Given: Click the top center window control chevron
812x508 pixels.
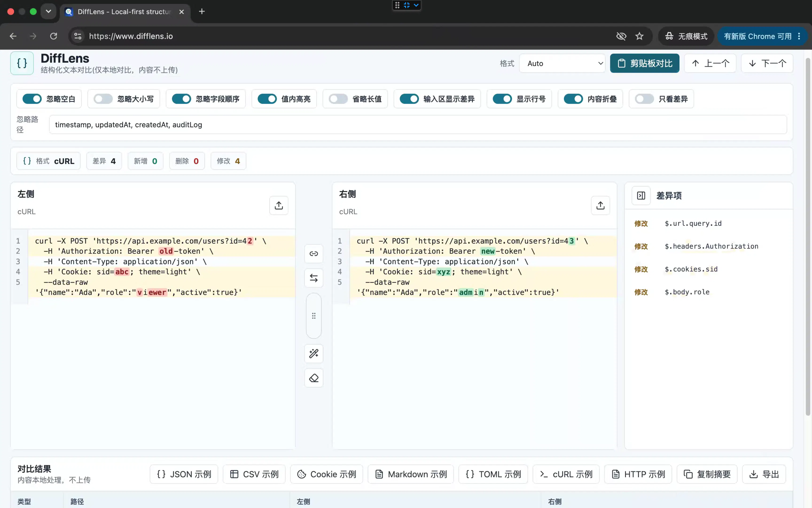Looking at the screenshot, I should click(416, 5).
